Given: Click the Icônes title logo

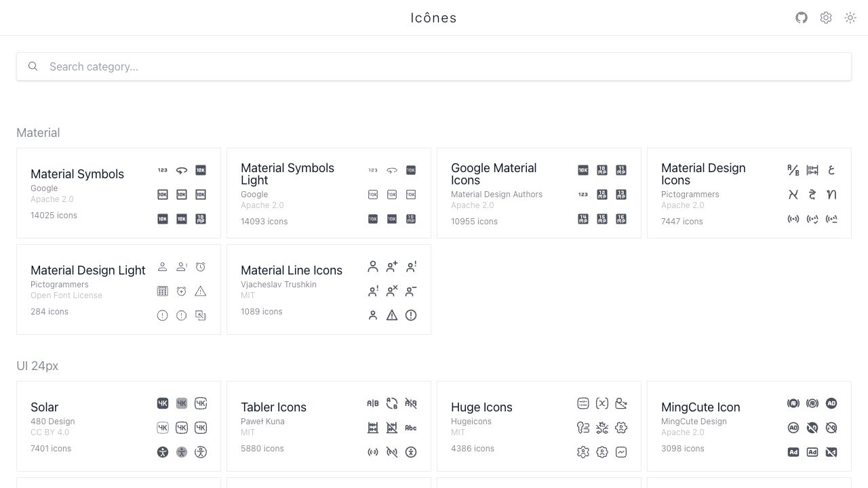Looking at the screenshot, I should pos(434,18).
